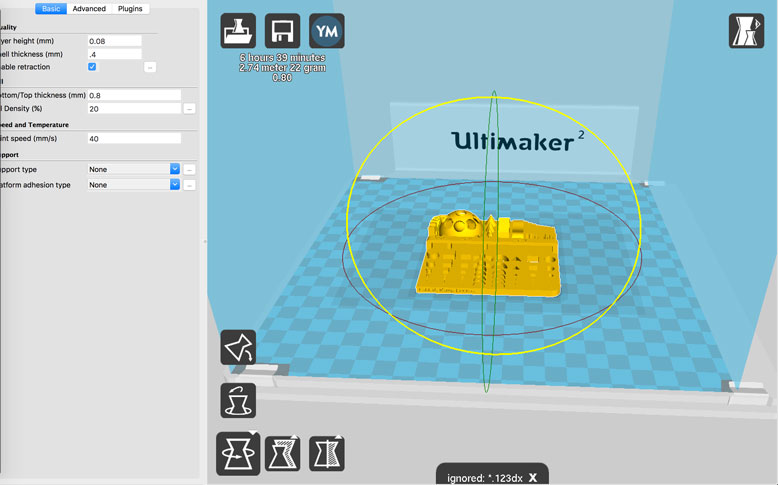Click the 'ignored: *.123dx' message text
The height and width of the screenshot is (485, 778).
pos(485,478)
